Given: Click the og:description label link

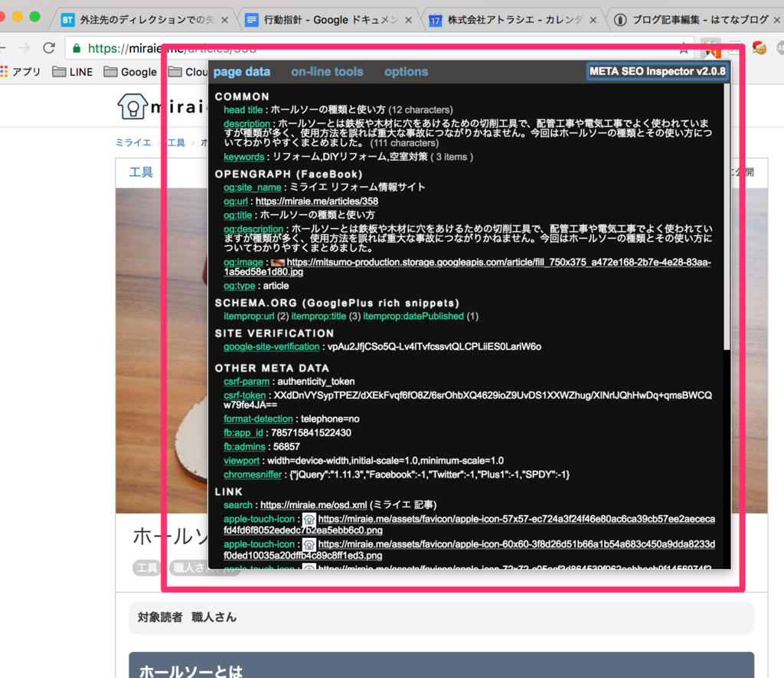Looking at the screenshot, I should pos(253,229).
